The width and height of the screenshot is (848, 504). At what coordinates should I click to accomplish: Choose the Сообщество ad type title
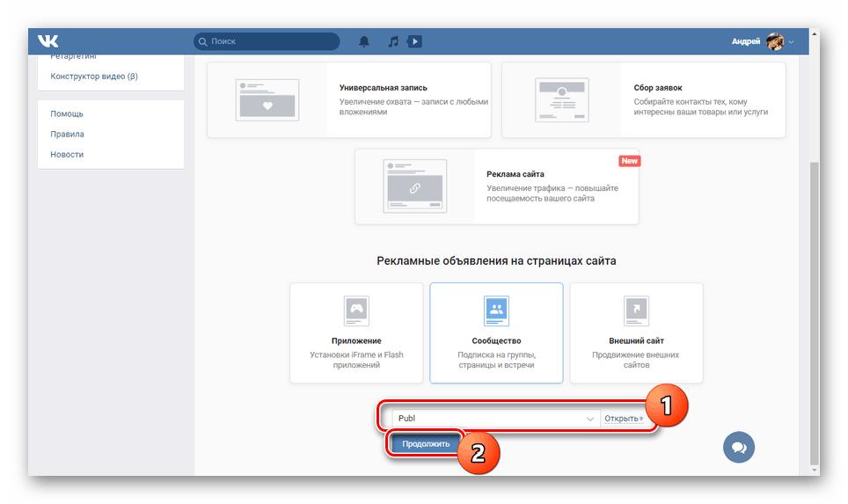pos(496,340)
